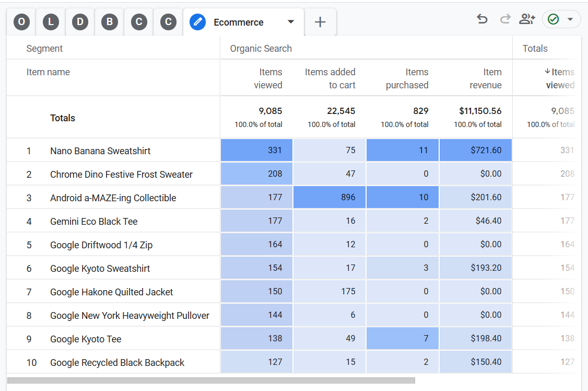588x391 pixels.
Task: Switch to the L tab
Action: click(51, 22)
